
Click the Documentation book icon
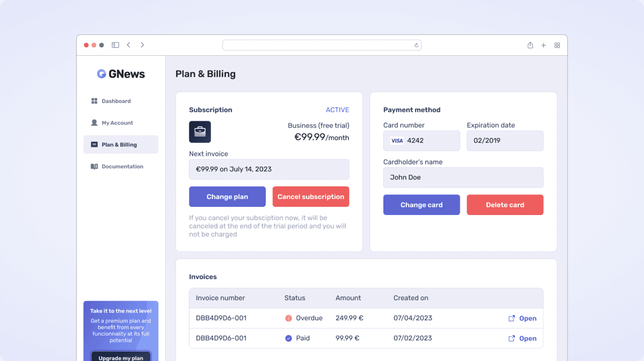click(94, 167)
